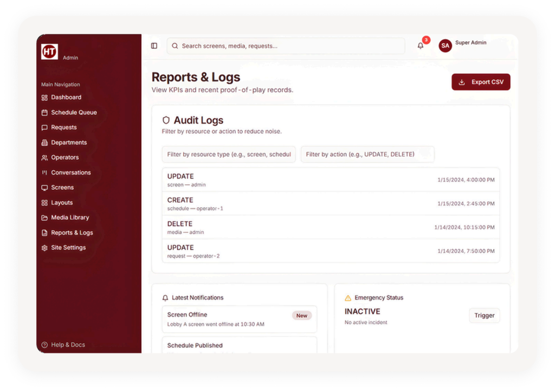Open the Site Settings gear icon
The height and width of the screenshot is (392, 555).
click(44, 248)
